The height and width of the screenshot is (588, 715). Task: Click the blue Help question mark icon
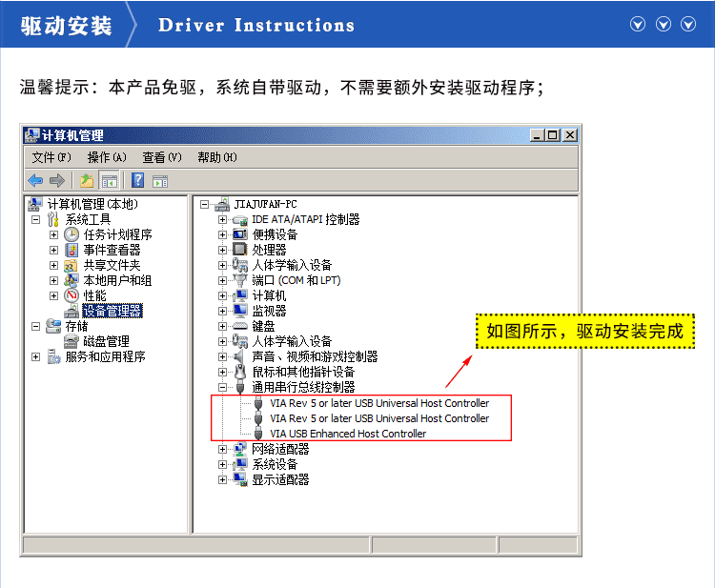(x=137, y=180)
